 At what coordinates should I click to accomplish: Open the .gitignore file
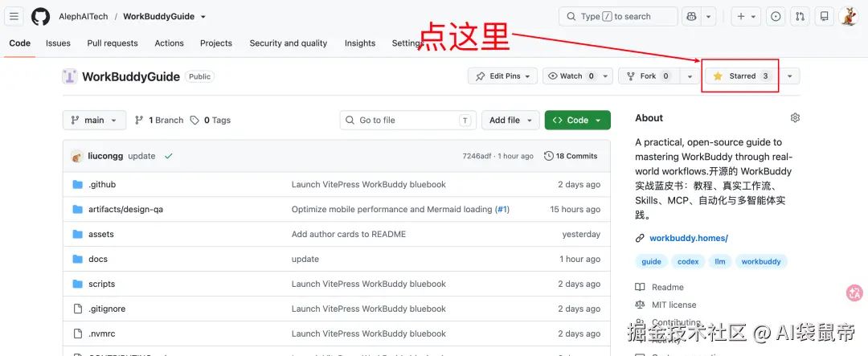pyautogui.click(x=107, y=309)
